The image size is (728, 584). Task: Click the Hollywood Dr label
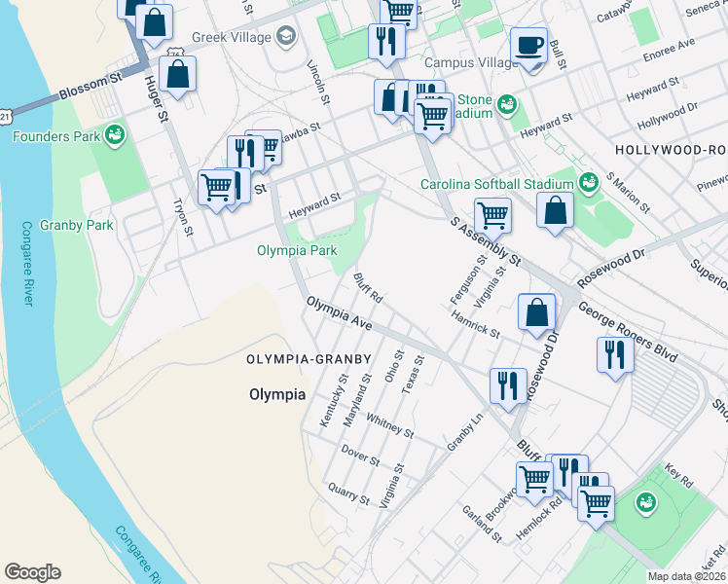pyautogui.click(x=668, y=116)
